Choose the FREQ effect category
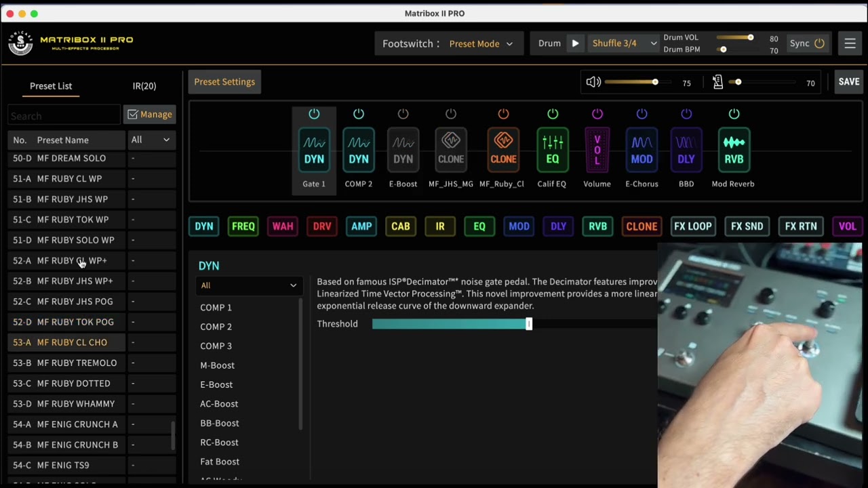 pos(243,226)
